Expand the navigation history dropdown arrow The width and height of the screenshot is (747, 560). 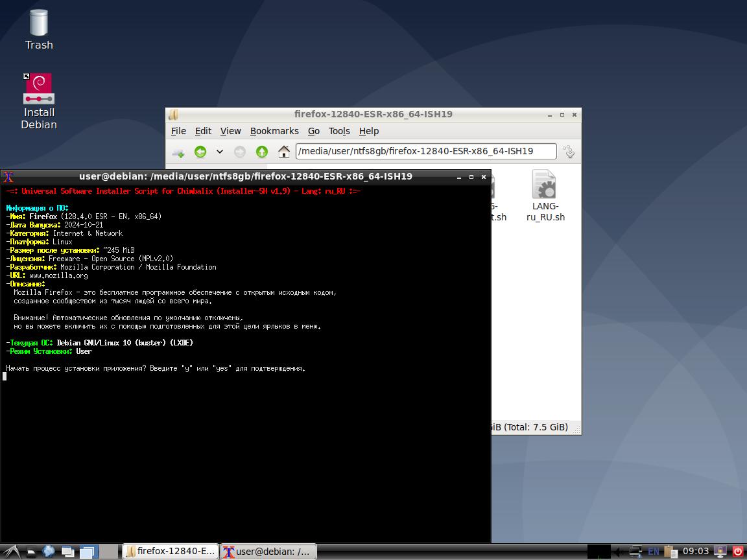[220, 152]
